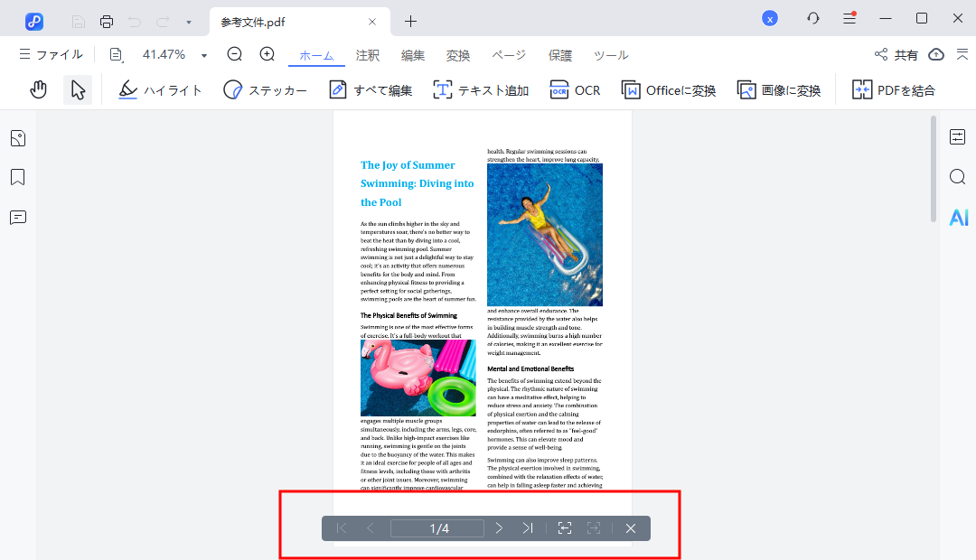Click the PDFを結合 button

point(894,90)
